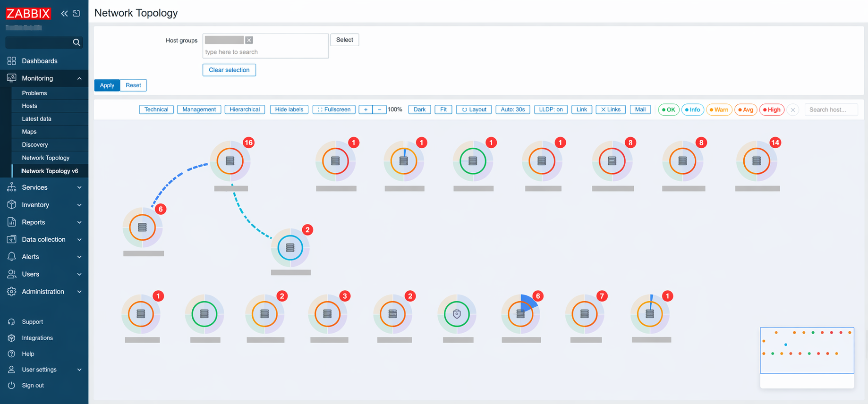
Task: Select the blue-ringed host node with badge 2
Action: tap(290, 248)
